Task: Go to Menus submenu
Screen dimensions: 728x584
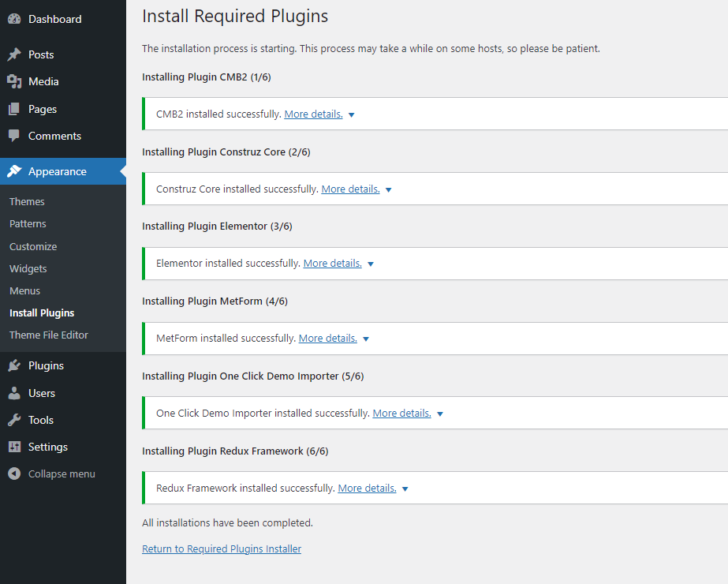Action: coord(24,291)
